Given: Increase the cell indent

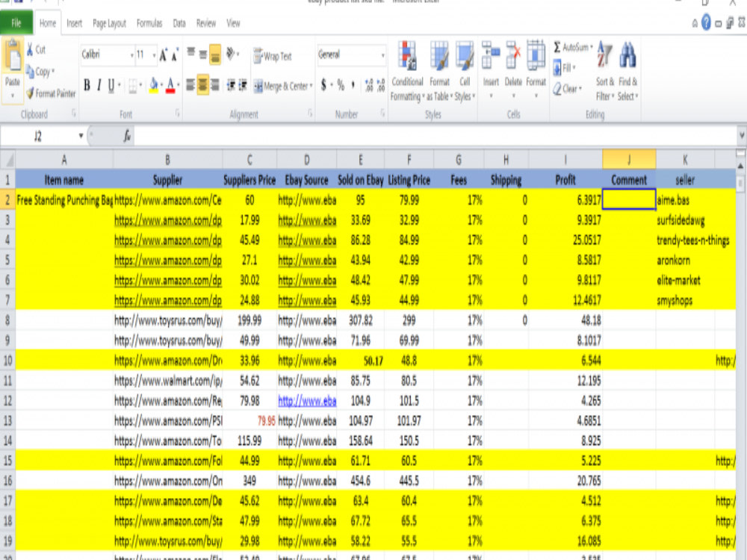Looking at the screenshot, I should [x=243, y=86].
